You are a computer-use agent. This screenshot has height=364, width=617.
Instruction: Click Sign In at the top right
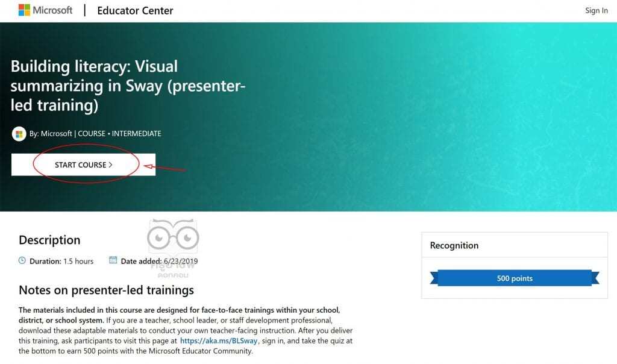[x=596, y=11]
